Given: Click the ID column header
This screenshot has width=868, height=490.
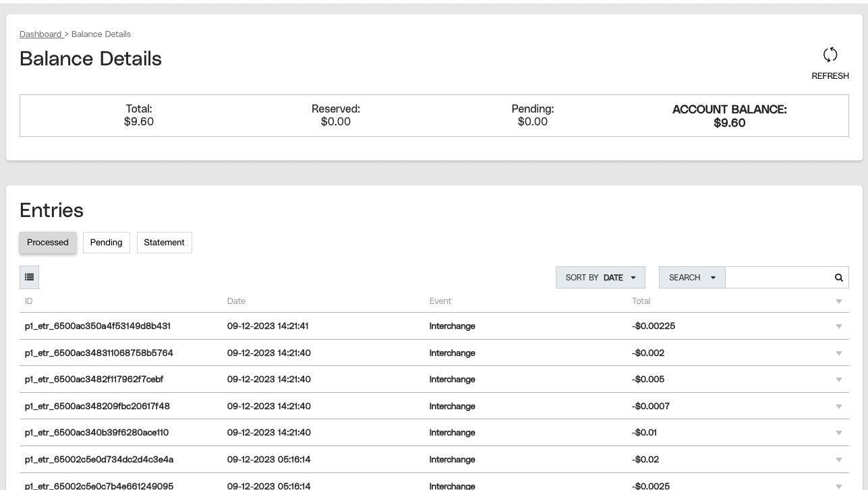Looking at the screenshot, I should [29, 301].
